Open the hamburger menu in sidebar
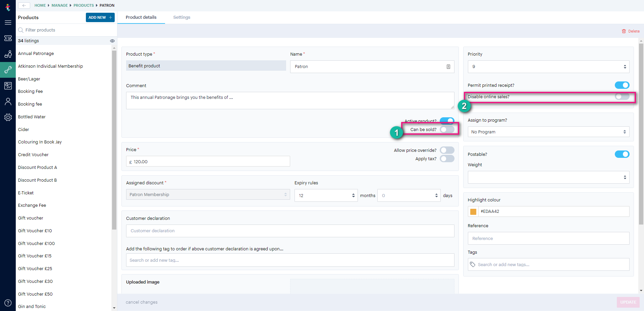This screenshot has height=311, width=644. [8, 22]
